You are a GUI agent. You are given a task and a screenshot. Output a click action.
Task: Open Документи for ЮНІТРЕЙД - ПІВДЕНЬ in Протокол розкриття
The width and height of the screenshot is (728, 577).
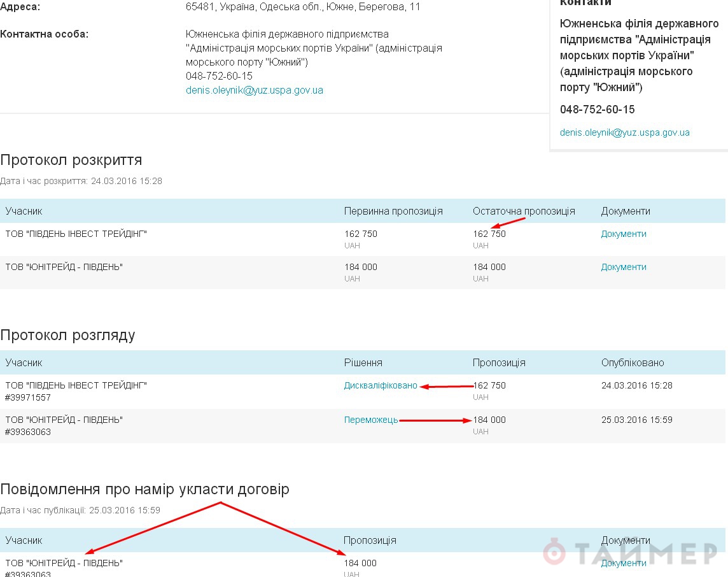(623, 267)
